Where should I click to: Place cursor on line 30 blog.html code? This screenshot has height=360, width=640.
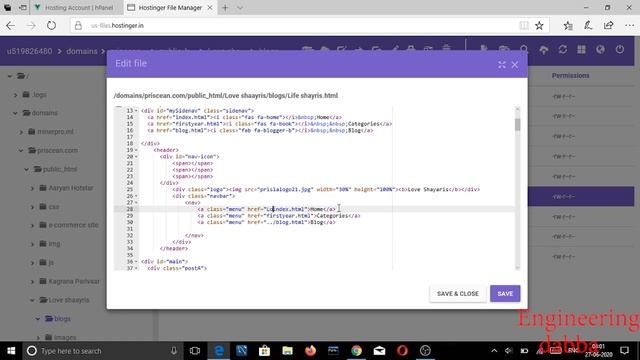(266, 222)
